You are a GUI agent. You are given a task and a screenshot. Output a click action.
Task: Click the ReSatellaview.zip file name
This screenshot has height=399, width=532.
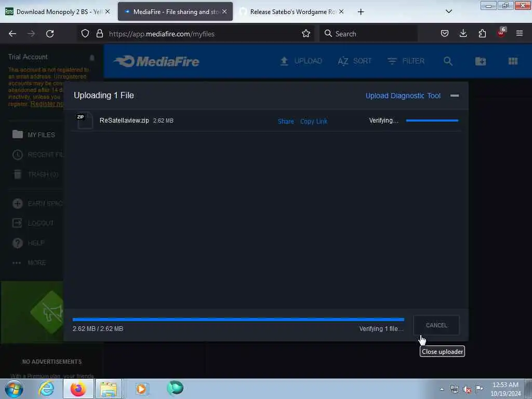[x=124, y=121]
